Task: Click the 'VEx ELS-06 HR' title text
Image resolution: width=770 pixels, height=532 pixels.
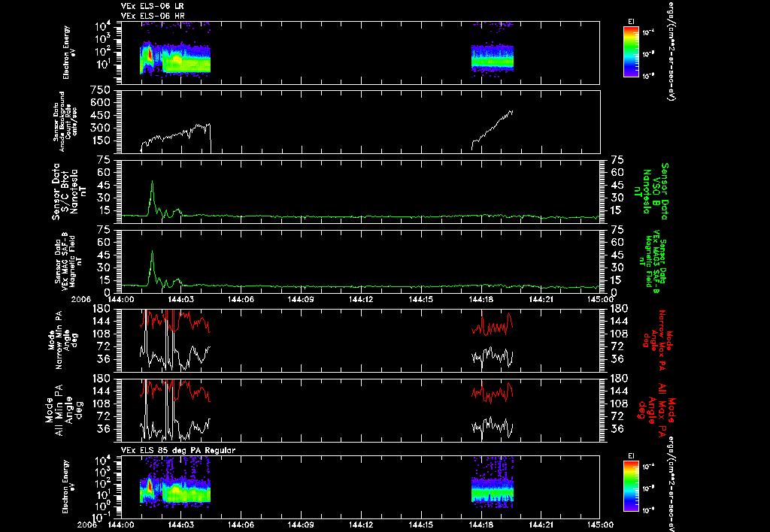Action: 153,16
